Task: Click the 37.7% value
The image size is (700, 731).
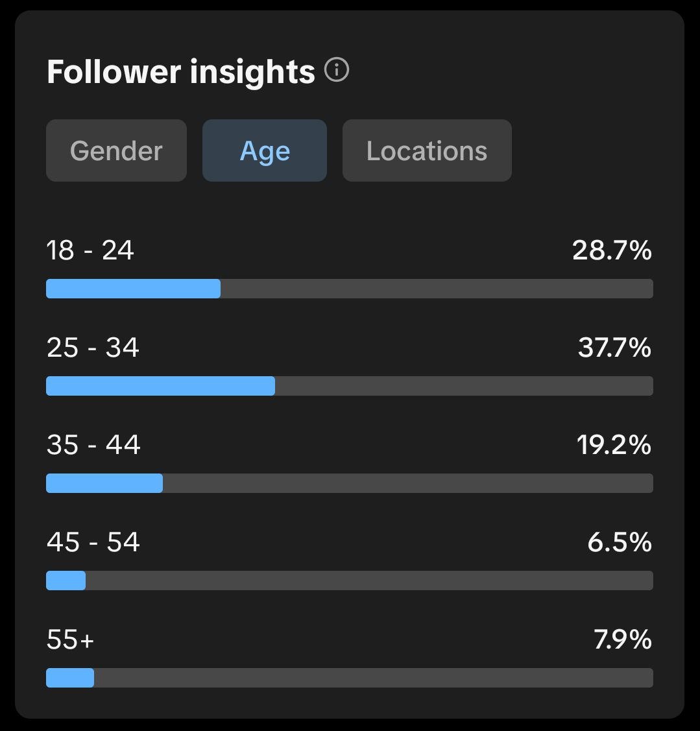Action: (614, 348)
